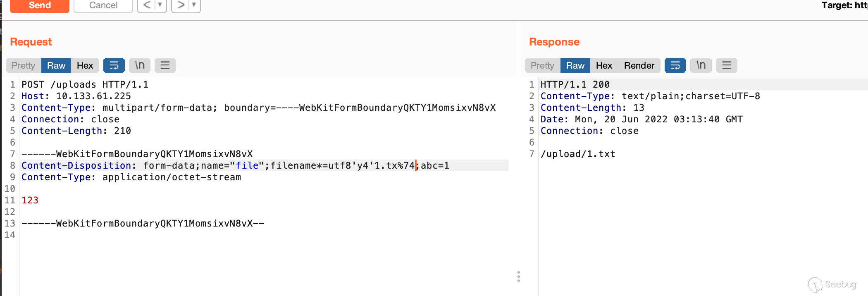The height and width of the screenshot is (296, 868).
Task: Switch Response view to Pretty tab
Action: point(542,65)
